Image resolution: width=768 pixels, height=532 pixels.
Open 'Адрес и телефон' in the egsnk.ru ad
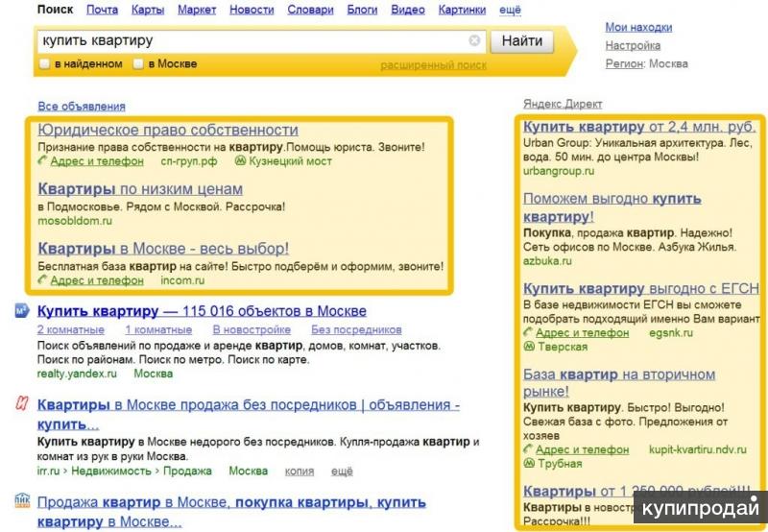582,333
